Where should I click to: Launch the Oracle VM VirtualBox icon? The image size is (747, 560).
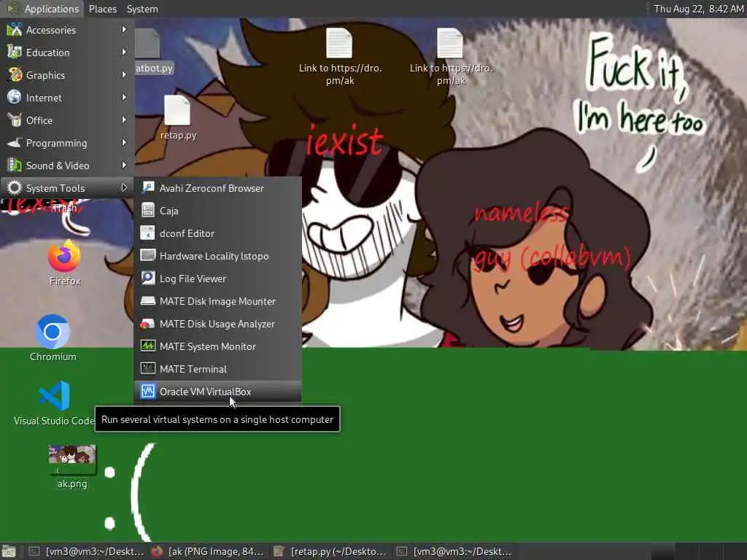(147, 391)
